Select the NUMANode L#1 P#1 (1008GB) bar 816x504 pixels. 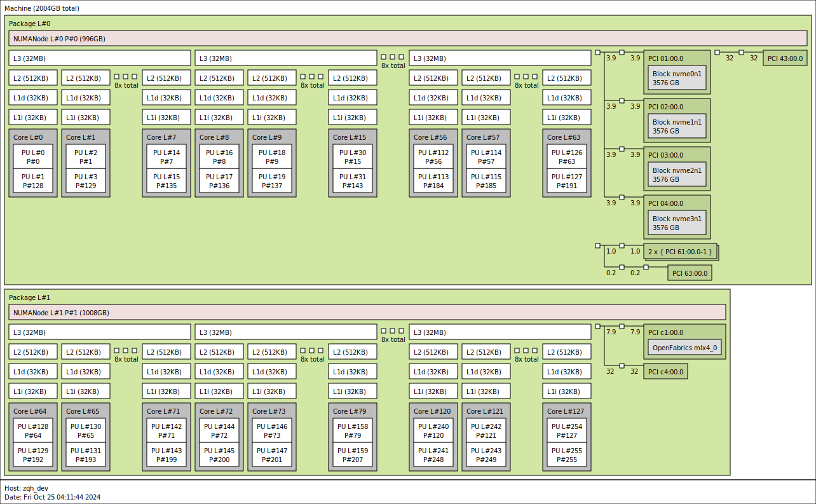367,313
